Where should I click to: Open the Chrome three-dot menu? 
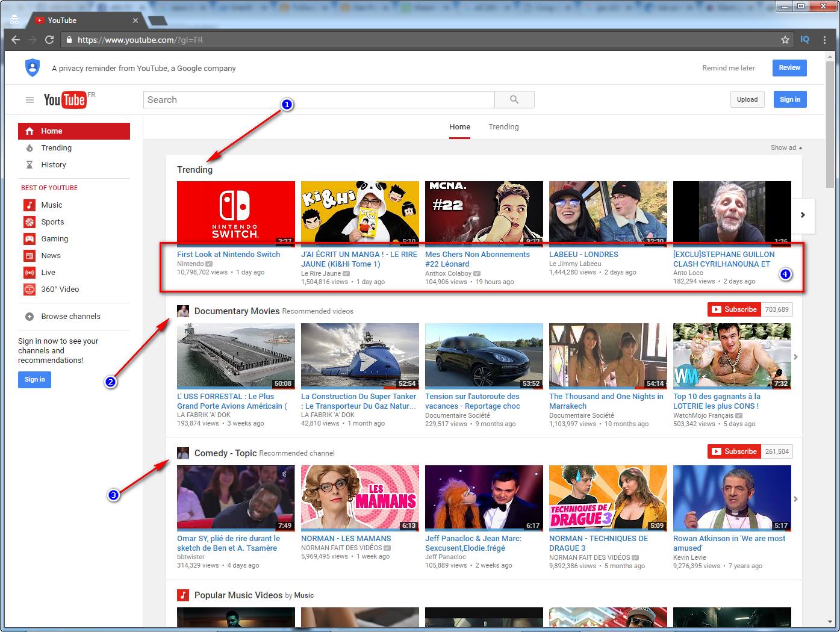tap(824, 40)
